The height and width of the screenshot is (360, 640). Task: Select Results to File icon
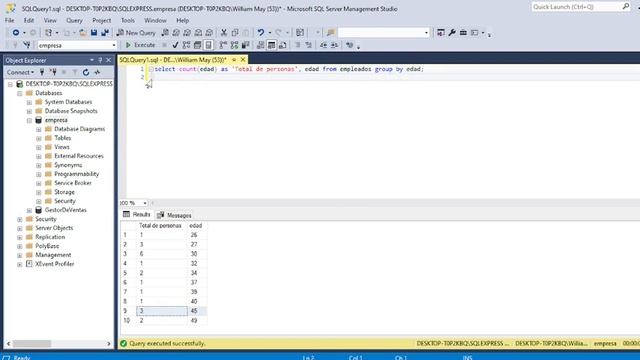click(282, 45)
